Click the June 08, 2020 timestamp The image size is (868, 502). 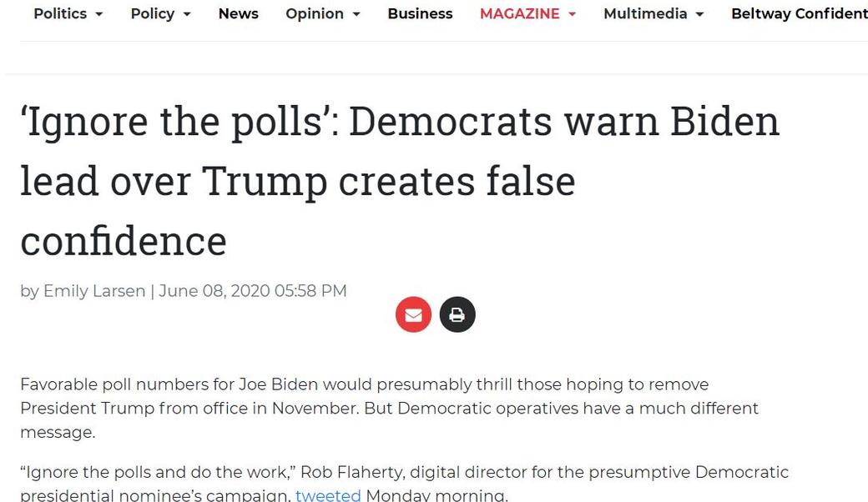(252, 291)
